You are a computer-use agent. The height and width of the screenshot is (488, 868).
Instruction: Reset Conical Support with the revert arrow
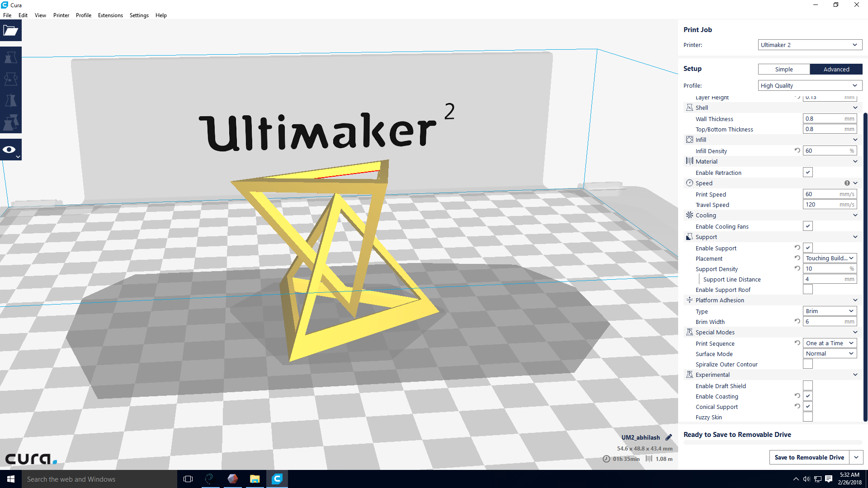coord(797,406)
